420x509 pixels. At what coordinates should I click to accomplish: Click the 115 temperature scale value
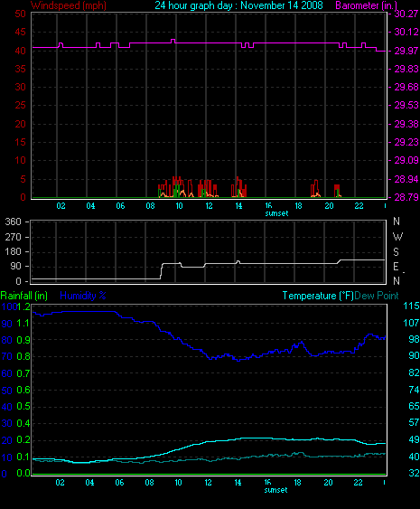tap(411, 306)
